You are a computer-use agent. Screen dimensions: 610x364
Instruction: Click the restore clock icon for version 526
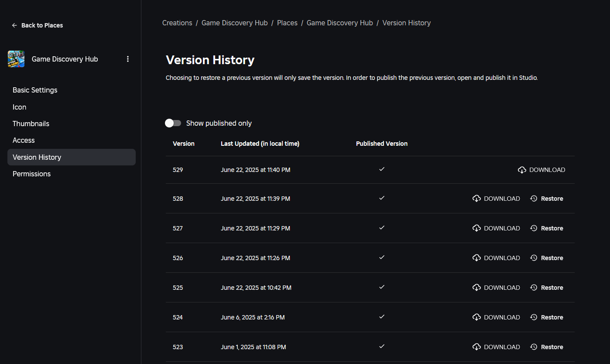(x=534, y=258)
